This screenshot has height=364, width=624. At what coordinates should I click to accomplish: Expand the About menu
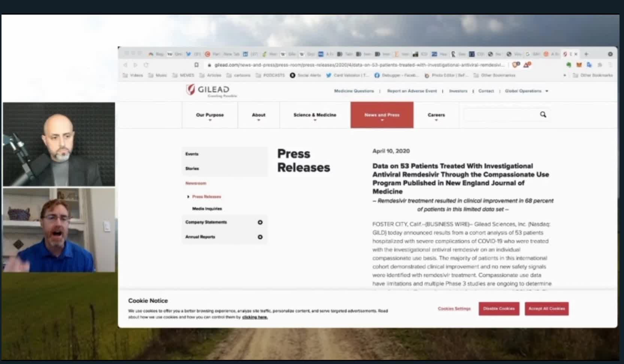[258, 115]
